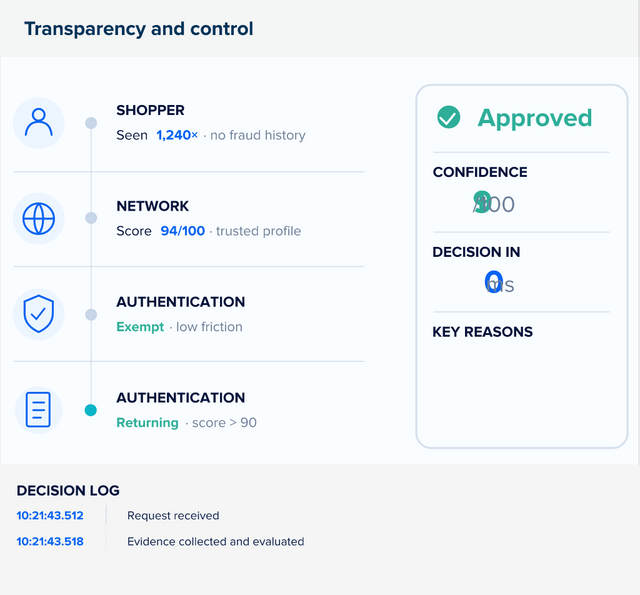Image resolution: width=640 pixels, height=595 pixels.
Task: Click the Approved status heading
Action: 535,118
